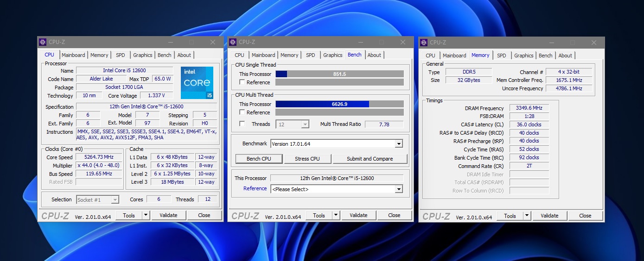Click the Code Name value Alder Lake
The height and width of the screenshot is (261, 644).
[101, 79]
